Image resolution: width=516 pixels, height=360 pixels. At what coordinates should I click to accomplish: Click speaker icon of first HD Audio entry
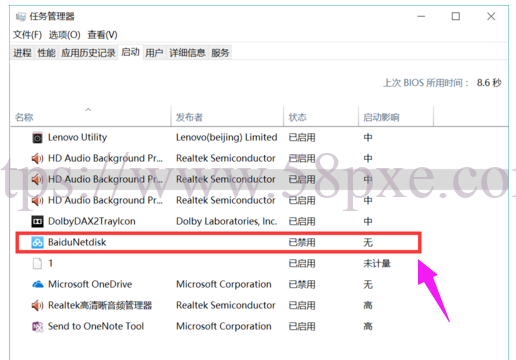(37, 158)
